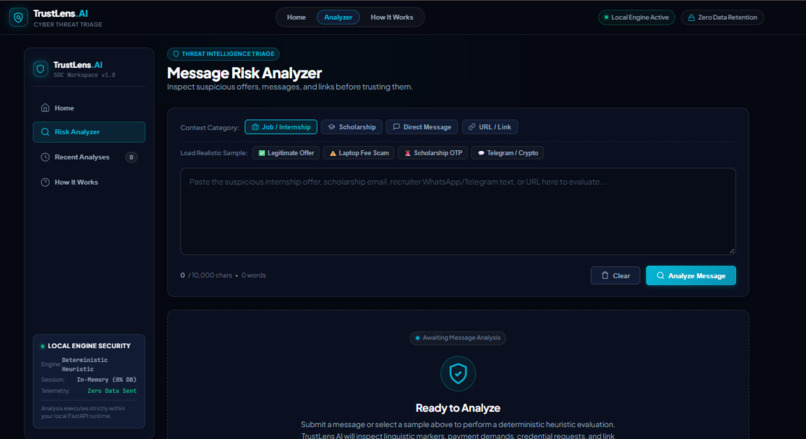Viewport: 806px width, 439px height.
Task: Choose the Job / Internship context category
Action: (x=281, y=127)
